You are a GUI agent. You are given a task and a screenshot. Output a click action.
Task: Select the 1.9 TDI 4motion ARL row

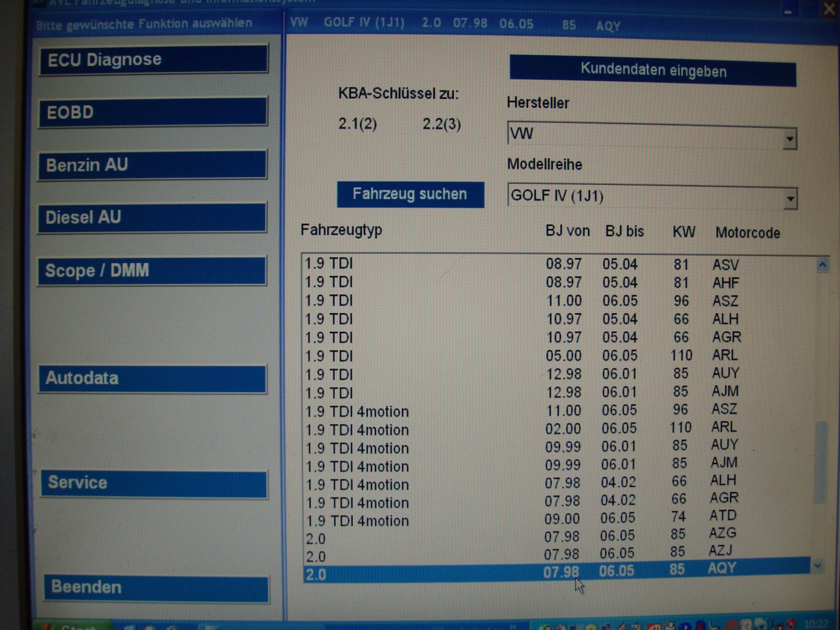[559, 429]
